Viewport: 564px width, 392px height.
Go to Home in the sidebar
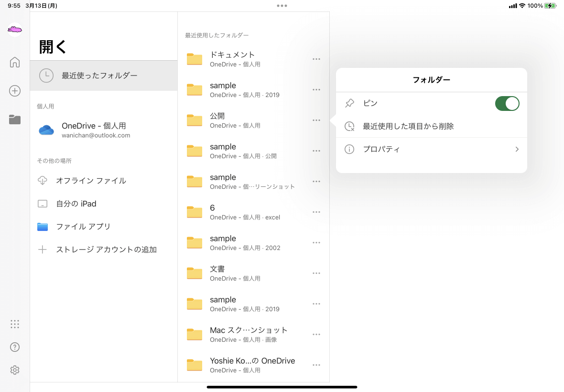pos(15,62)
